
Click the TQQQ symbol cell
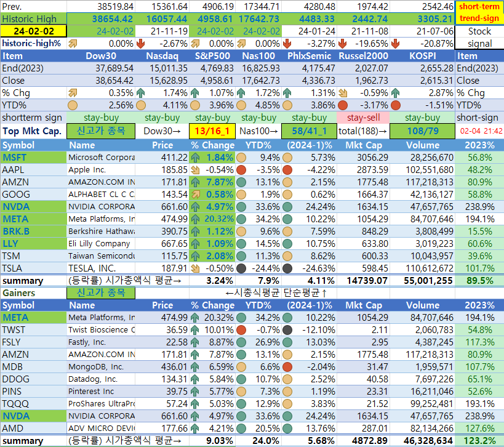33,404
